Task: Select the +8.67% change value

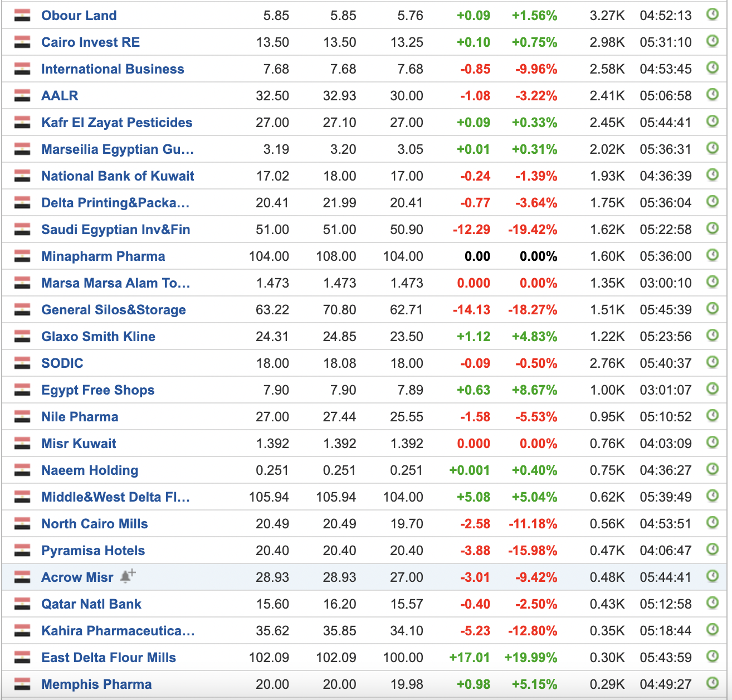Action: 535,390
